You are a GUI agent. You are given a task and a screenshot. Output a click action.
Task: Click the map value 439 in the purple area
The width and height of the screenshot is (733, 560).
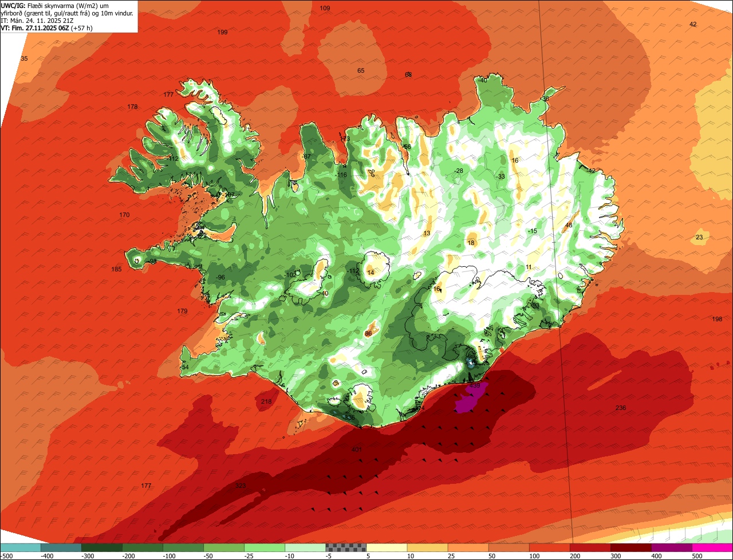[x=474, y=386]
